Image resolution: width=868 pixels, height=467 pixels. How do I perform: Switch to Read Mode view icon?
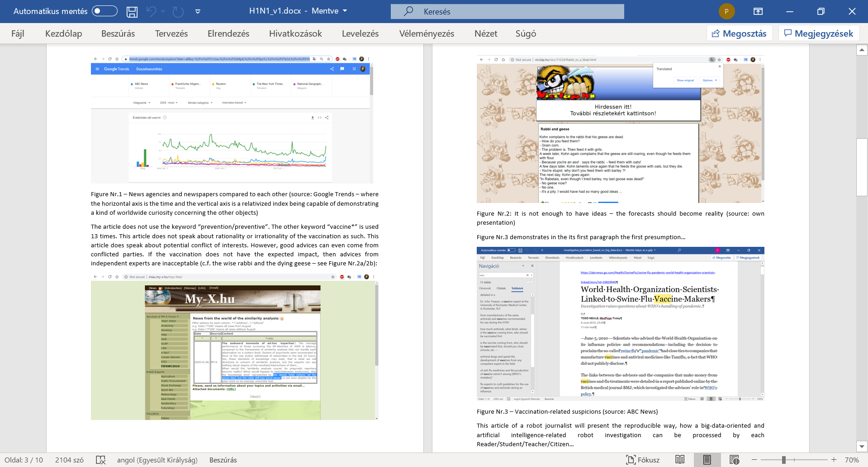[x=680, y=460]
